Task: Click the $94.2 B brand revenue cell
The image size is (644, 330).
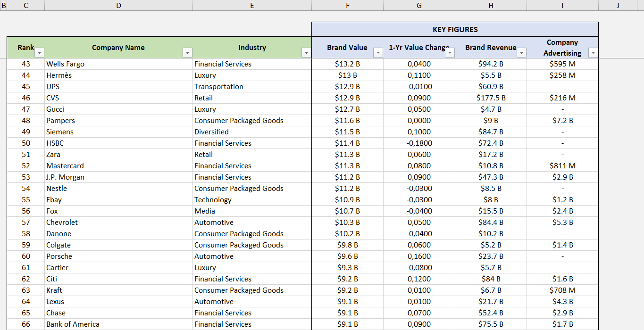Action: (x=491, y=64)
